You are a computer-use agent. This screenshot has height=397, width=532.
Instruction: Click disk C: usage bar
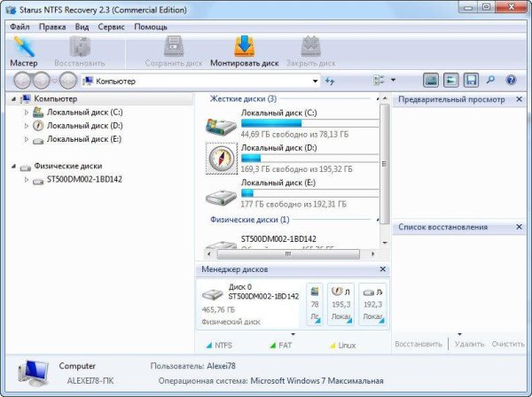pos(309,123)
